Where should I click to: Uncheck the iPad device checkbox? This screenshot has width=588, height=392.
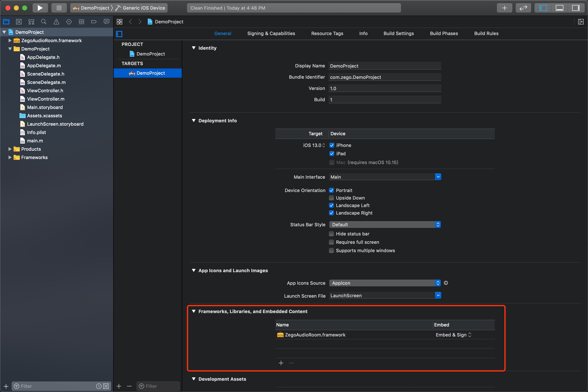(x=332, y=153)
